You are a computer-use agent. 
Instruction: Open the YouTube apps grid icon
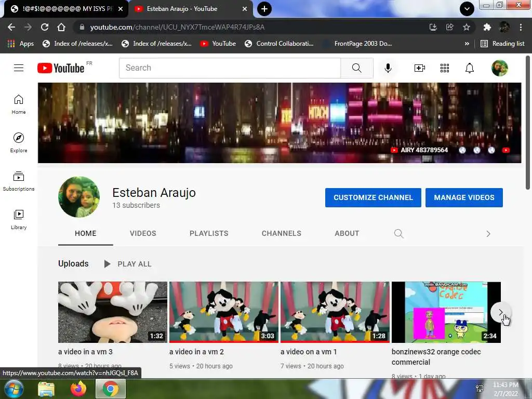coord(445,68)
